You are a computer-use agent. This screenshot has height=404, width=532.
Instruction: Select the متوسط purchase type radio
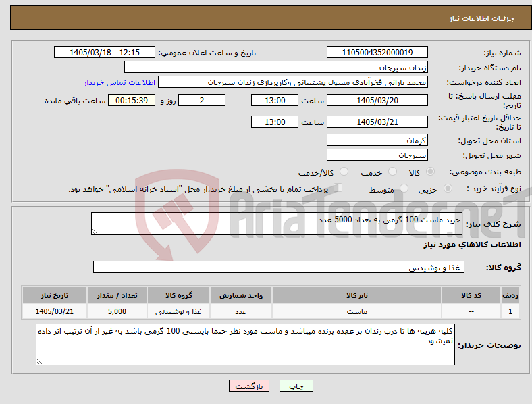[x=404, y=188]
